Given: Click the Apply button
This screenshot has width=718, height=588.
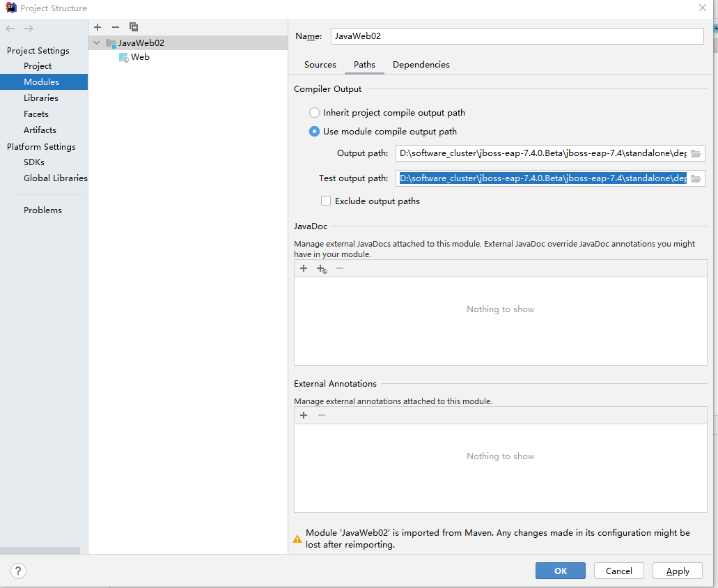Looking at the screenshot, I should [678, 571].
